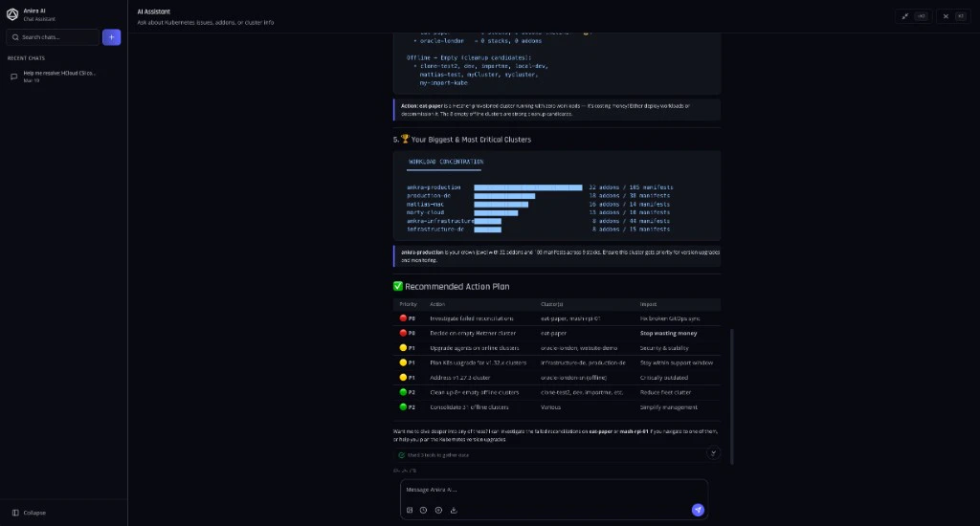Click bold 'eat-paper' in closing message

pos(601,431)
